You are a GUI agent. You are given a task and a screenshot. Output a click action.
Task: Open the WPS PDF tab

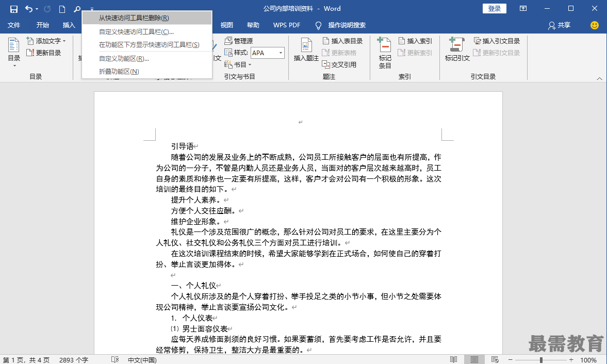click(x=287, y=25)
